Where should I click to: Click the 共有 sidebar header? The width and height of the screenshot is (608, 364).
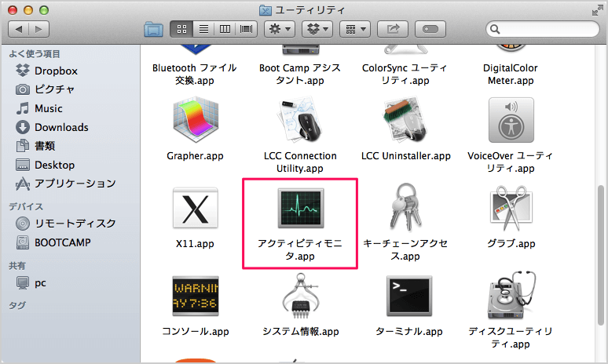pos(17,266)
